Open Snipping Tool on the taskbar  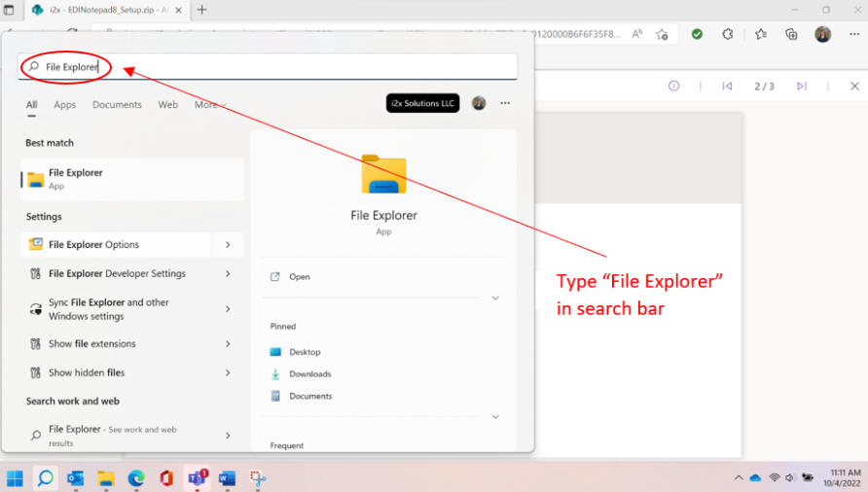pos(258,477)
